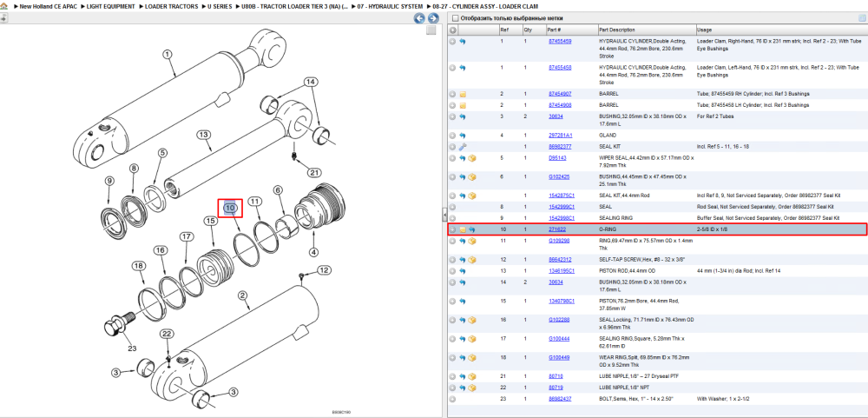The image size is (868, 418).
Task: Select callout 13 on the piston rod
Action: [x=203, y=135]
